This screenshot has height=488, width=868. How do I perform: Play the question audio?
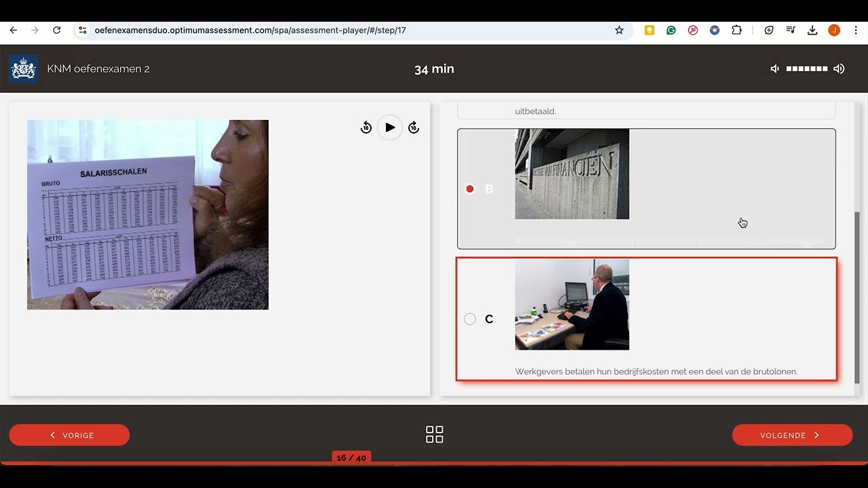pos(390,127)
